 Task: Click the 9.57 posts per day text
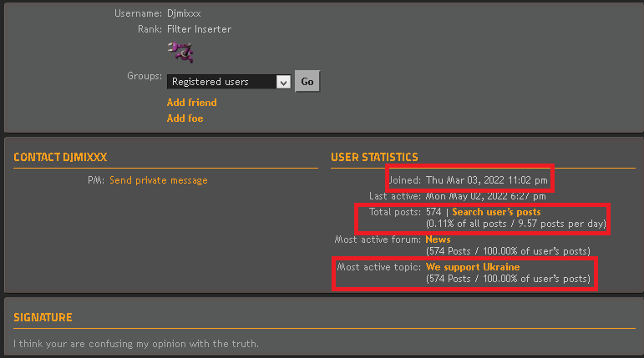pyautogui.click(x=560, y=224)
